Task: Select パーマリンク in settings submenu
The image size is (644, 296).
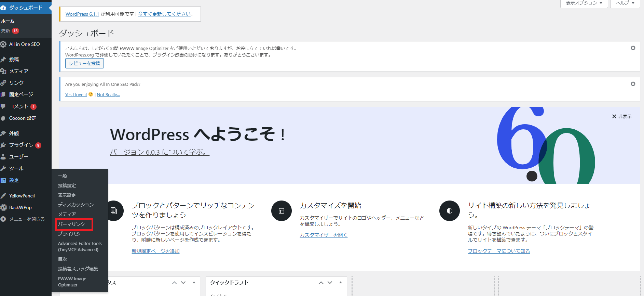Action: pyautogui.click(x=71, y=224)
